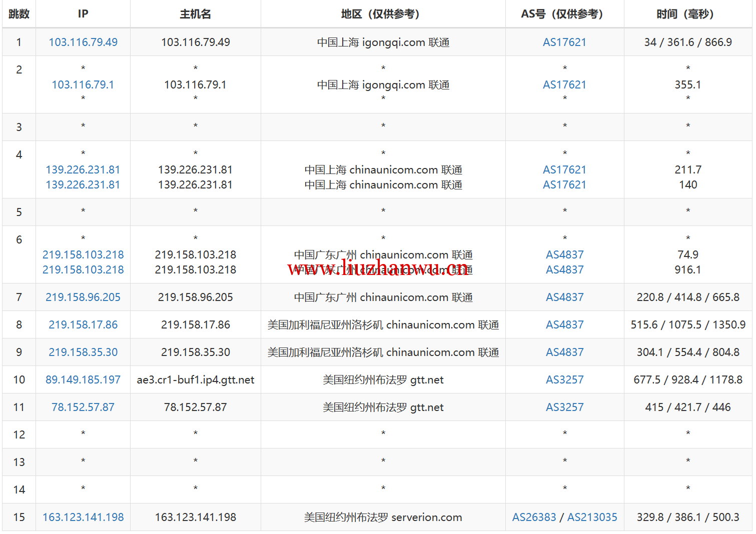Open AS17621 link in hop 1 row
Image resolution: width=756 pixels, height=534 pixels.
pos(564,42)
